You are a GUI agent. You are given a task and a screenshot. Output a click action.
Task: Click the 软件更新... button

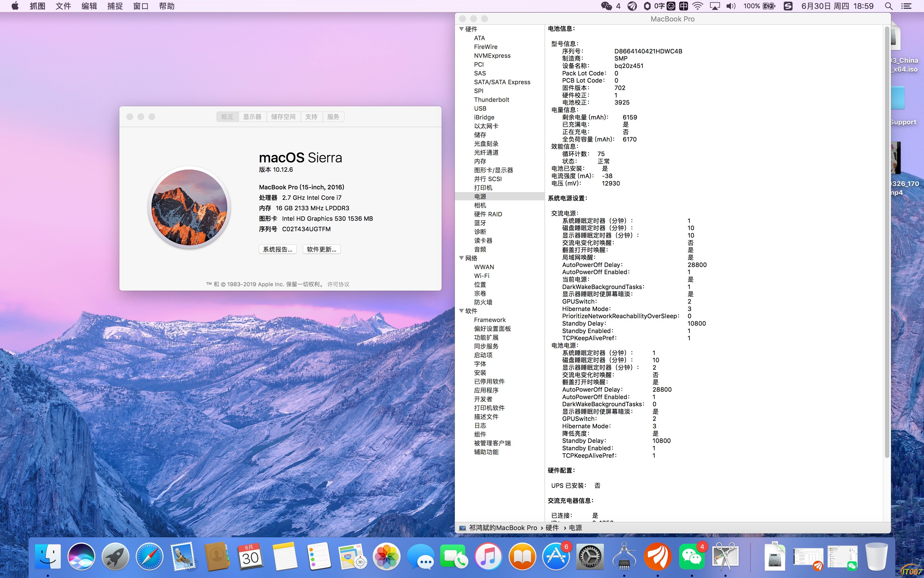point(321,249)
